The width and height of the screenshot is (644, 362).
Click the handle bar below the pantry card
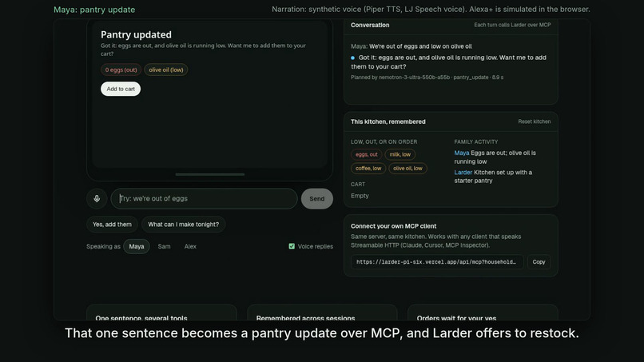pos(210,175)
